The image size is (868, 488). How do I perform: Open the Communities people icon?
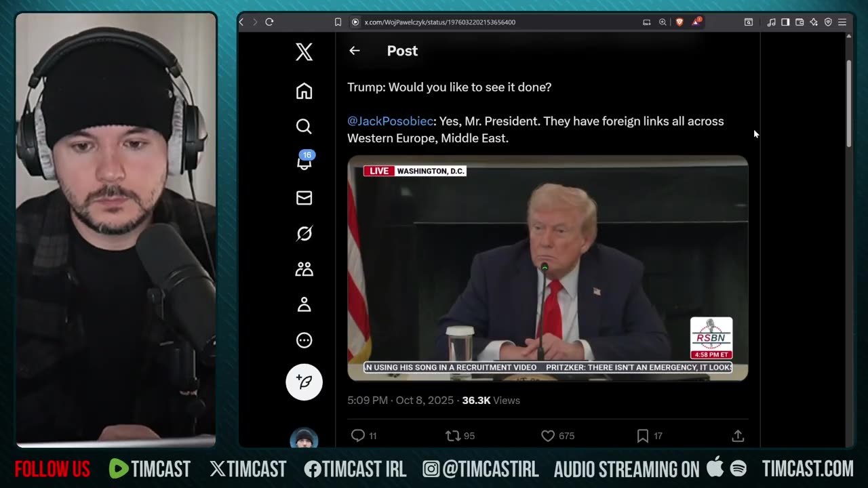point(304,269)
